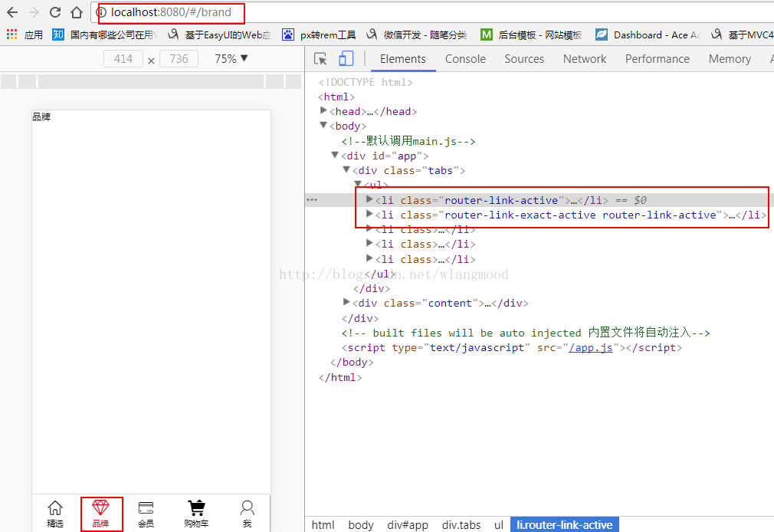The height and width of the screenshot is (532, 774).
Task: Select the built files auto injected comment
Action: click(x=526, y=333)
